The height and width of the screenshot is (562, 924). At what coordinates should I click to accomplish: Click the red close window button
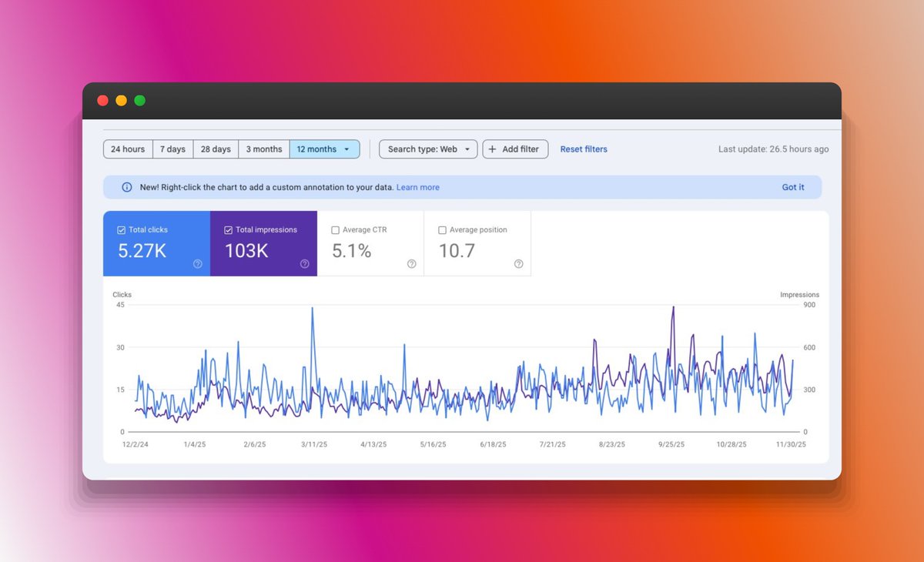102,100
